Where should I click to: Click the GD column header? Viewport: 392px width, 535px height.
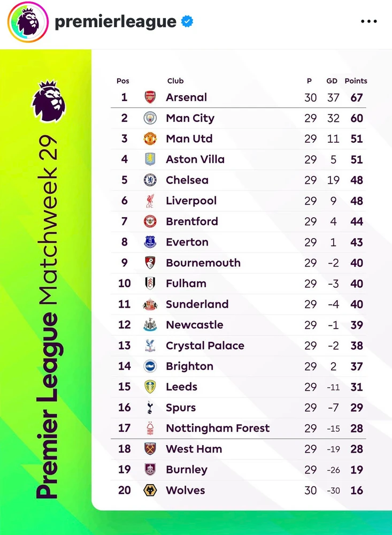click(x=332, y=81)
